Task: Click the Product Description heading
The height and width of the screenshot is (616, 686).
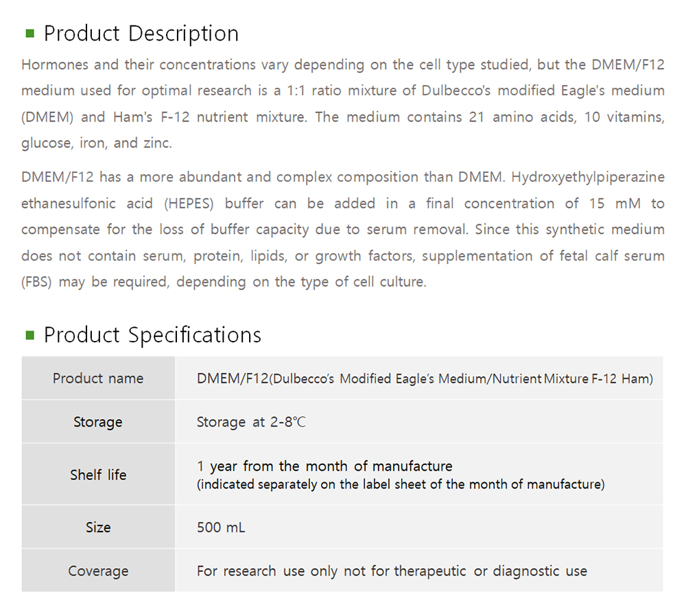Action: pos(141,33)
